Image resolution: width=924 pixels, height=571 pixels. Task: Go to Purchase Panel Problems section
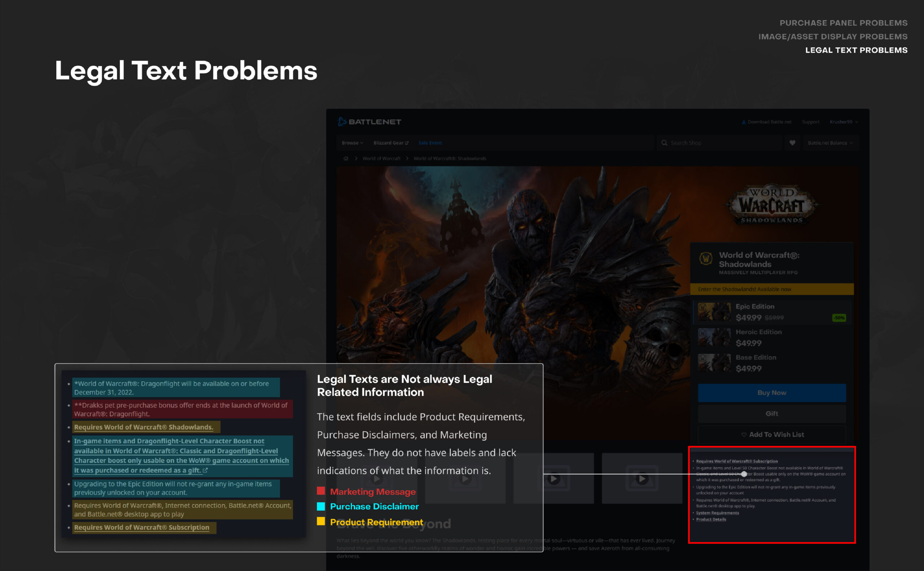coord(844,23)
